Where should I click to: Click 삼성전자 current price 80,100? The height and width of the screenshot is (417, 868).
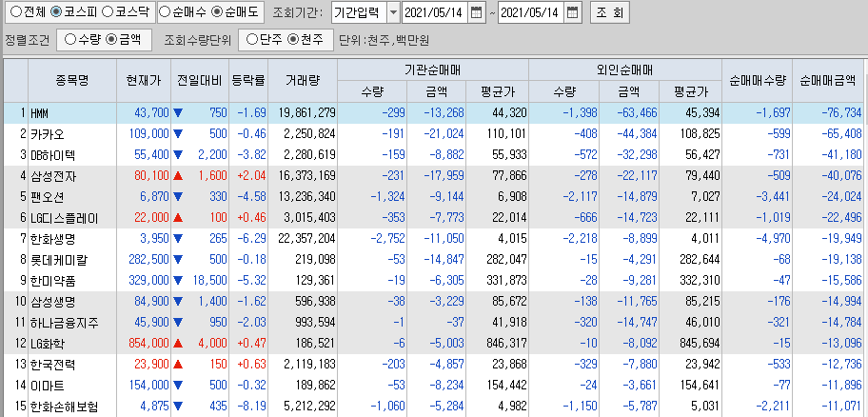[x=151, y=176]
